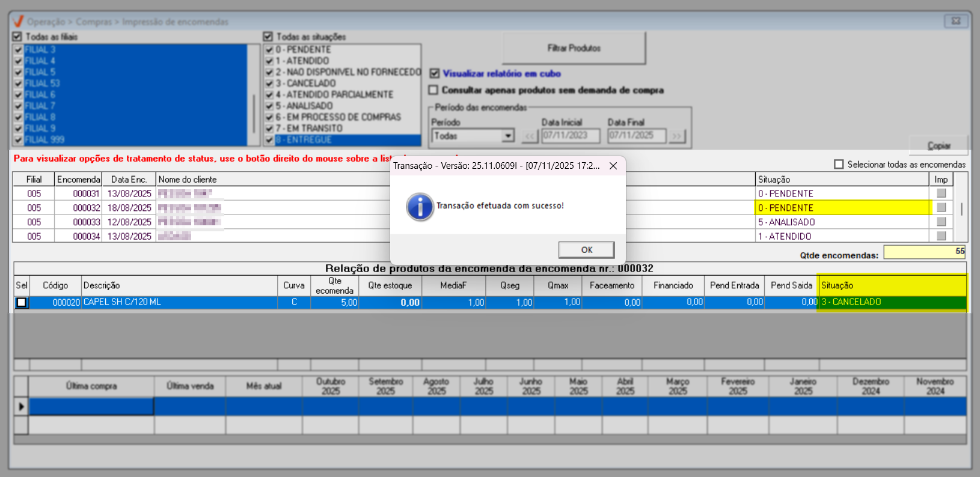Click the Descrição column header

180,285
